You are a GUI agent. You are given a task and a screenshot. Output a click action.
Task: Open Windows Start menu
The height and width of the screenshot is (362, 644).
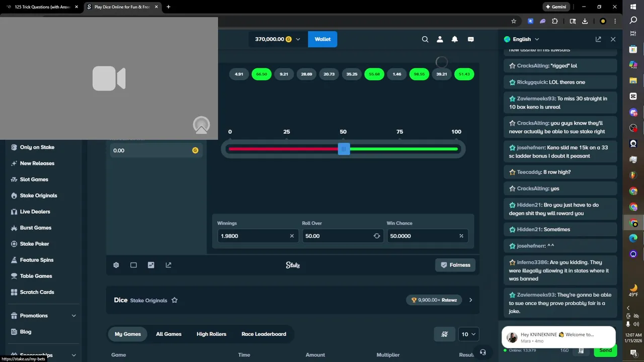coord(633,6)
